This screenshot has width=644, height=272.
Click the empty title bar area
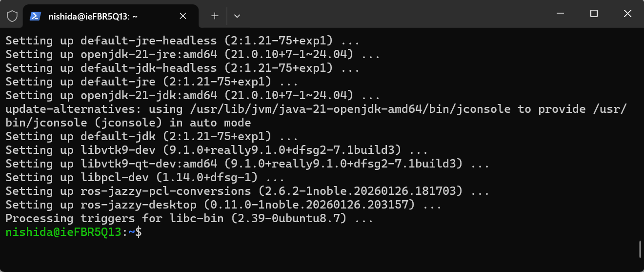pos(390,14)
